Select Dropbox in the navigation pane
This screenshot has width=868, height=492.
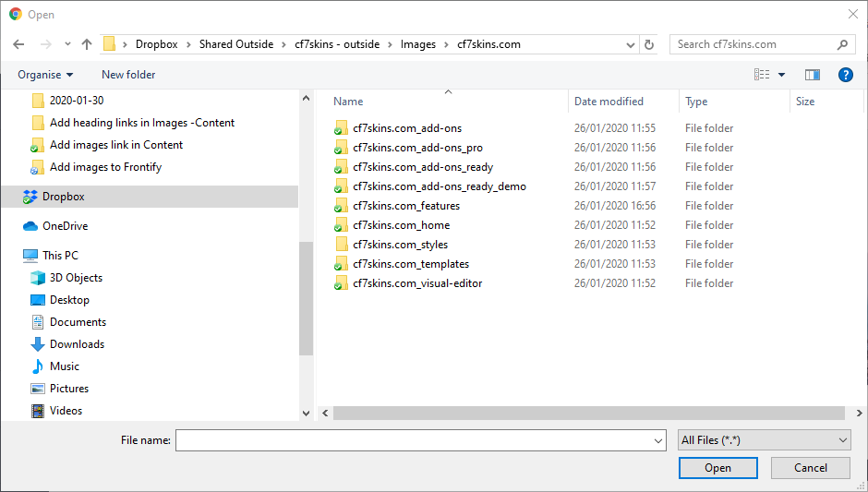point(63,197)
